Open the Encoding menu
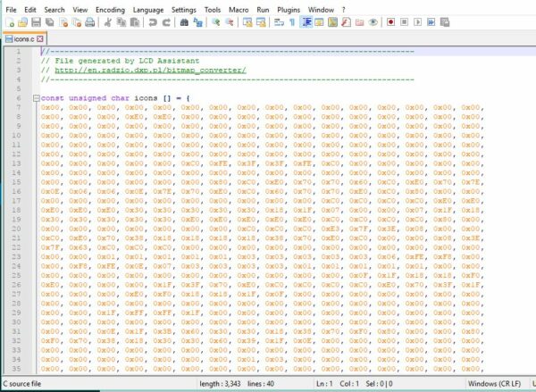 point(110,10)
